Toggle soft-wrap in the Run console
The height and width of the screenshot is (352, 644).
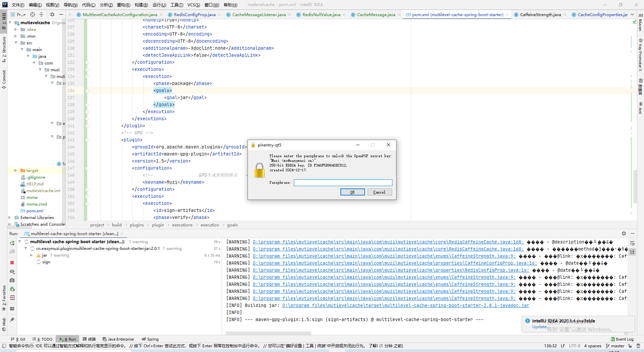(632, 243)
